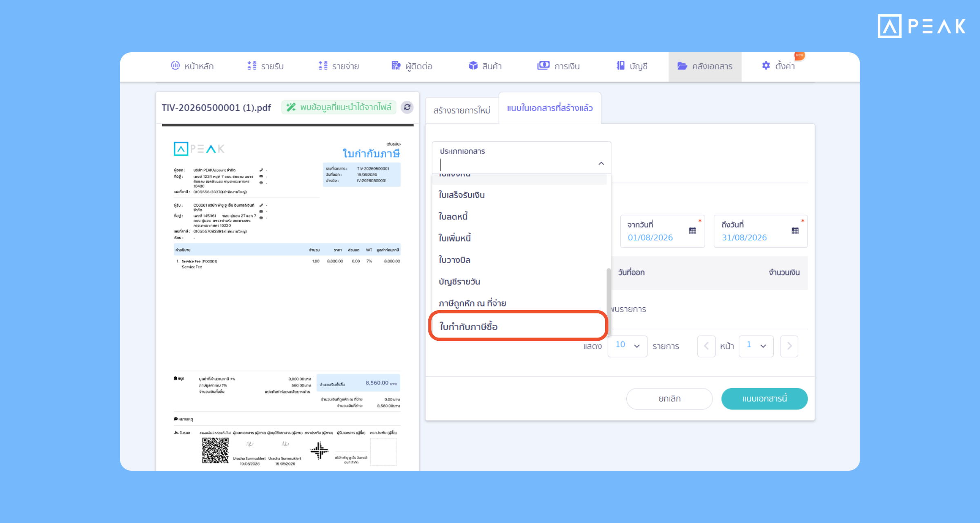Select บัญชีรายวัน from the list
Image resolution: width=980 pixels, height=523 pixels.
(519, 282)
